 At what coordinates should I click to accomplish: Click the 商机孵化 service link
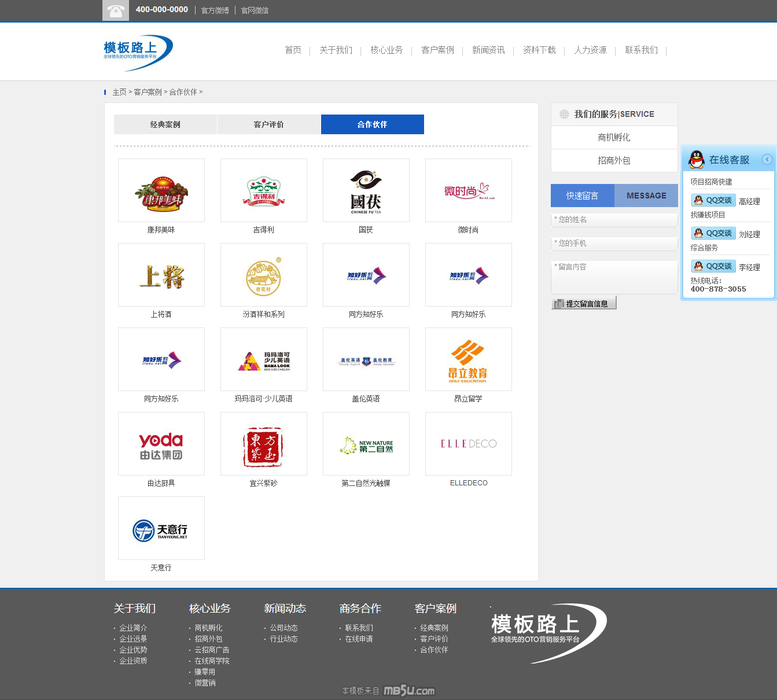[614, 138]
